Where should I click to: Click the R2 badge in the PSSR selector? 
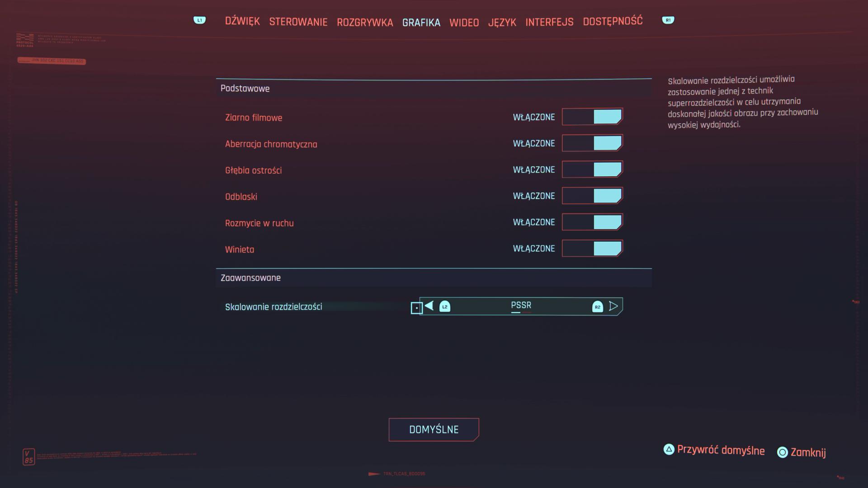pos(598,306)
